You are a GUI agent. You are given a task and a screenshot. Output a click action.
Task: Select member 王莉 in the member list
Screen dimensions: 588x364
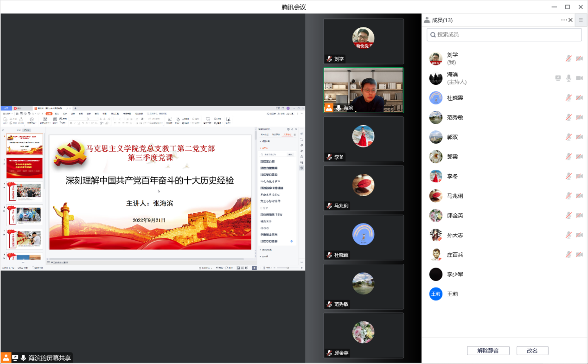tap(452, 294)
